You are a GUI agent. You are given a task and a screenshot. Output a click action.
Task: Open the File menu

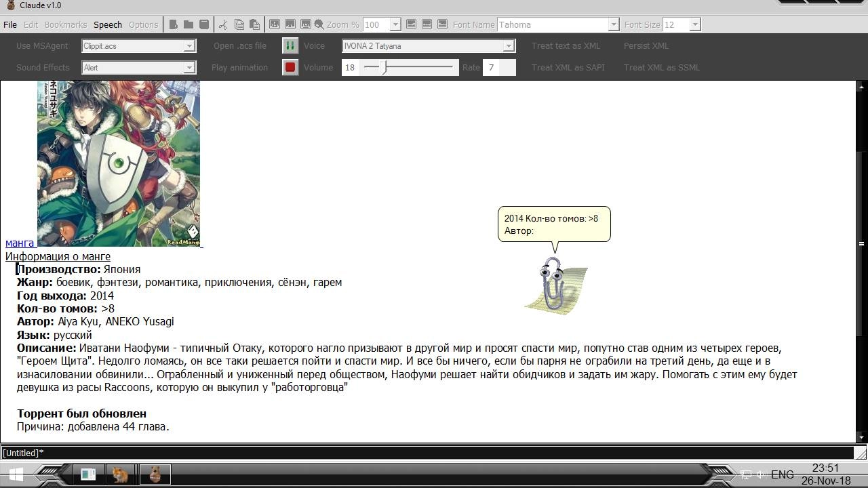[x=10, y=24]
